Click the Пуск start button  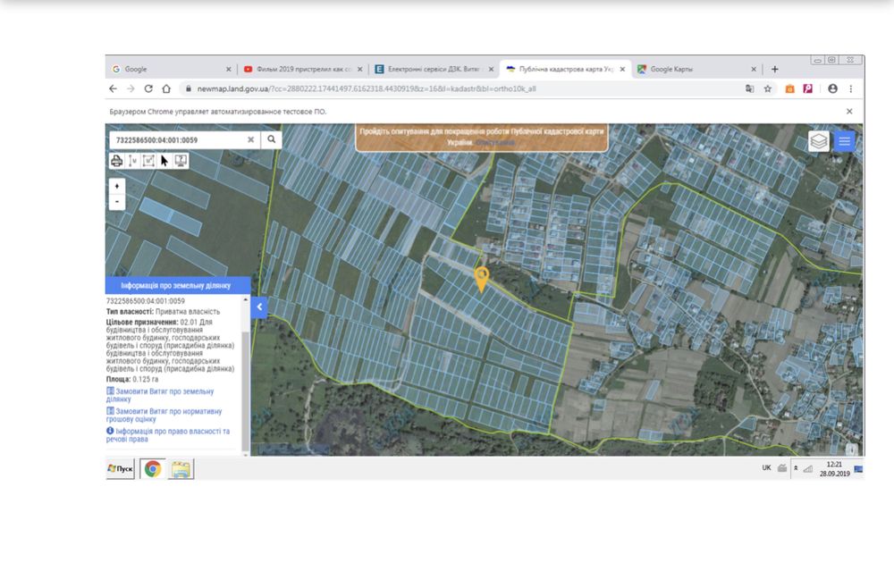pos(121,468)
